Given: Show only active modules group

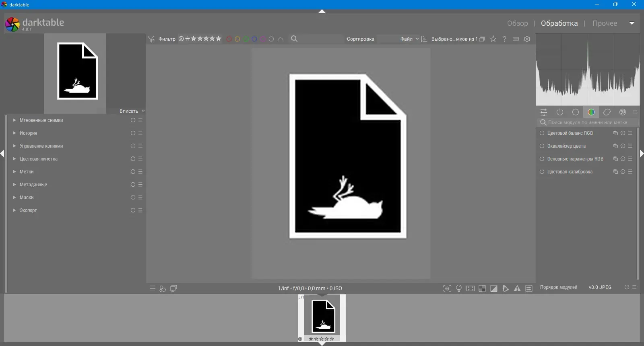Looking at the screenshot, I should click(560, 112).
